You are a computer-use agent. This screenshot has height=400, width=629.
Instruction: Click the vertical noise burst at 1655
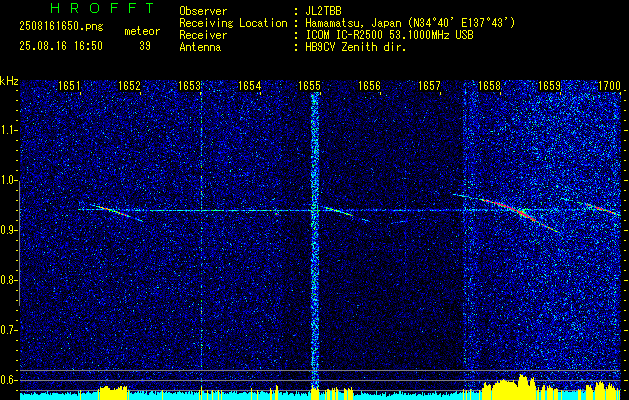coord(315,241)
